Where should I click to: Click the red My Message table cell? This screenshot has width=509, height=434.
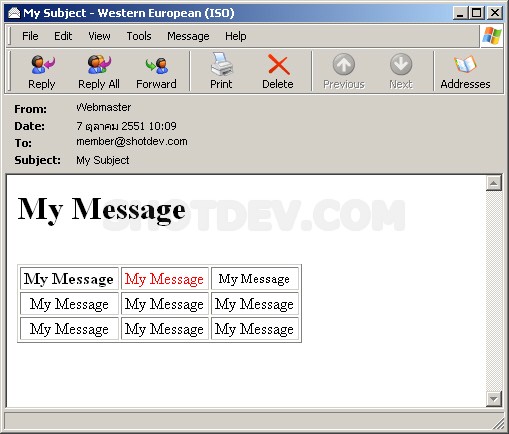(165, 279)
